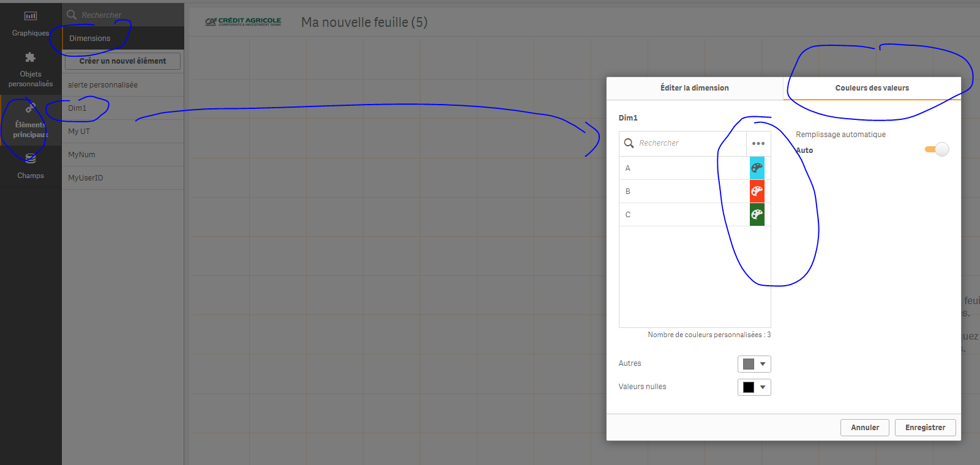Image resolution: width=980 pixels, height=465 pixels.
Task: Click the Enregistrer button
Action: click(926, 428)
